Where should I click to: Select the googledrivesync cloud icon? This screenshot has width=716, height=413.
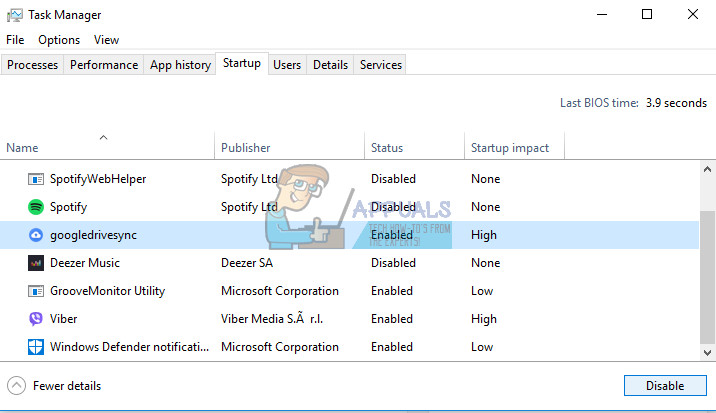35,235
